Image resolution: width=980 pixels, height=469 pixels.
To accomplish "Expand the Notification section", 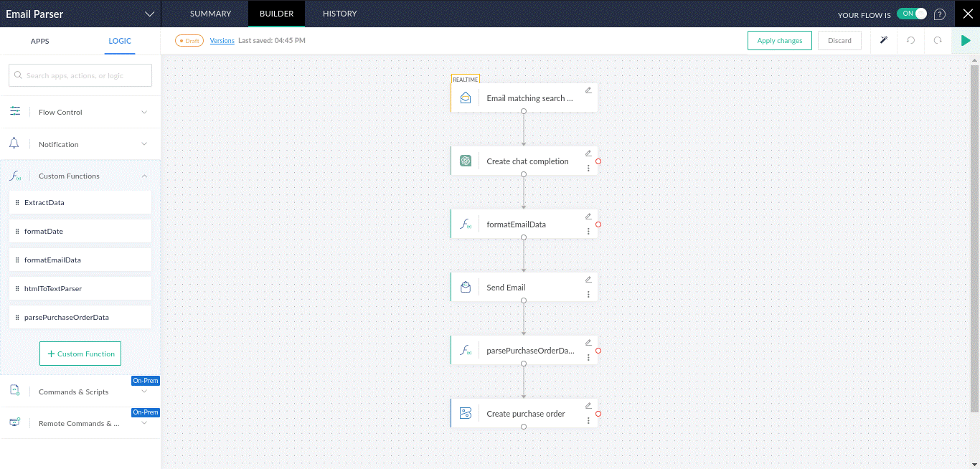I will (x=144, y=144).
